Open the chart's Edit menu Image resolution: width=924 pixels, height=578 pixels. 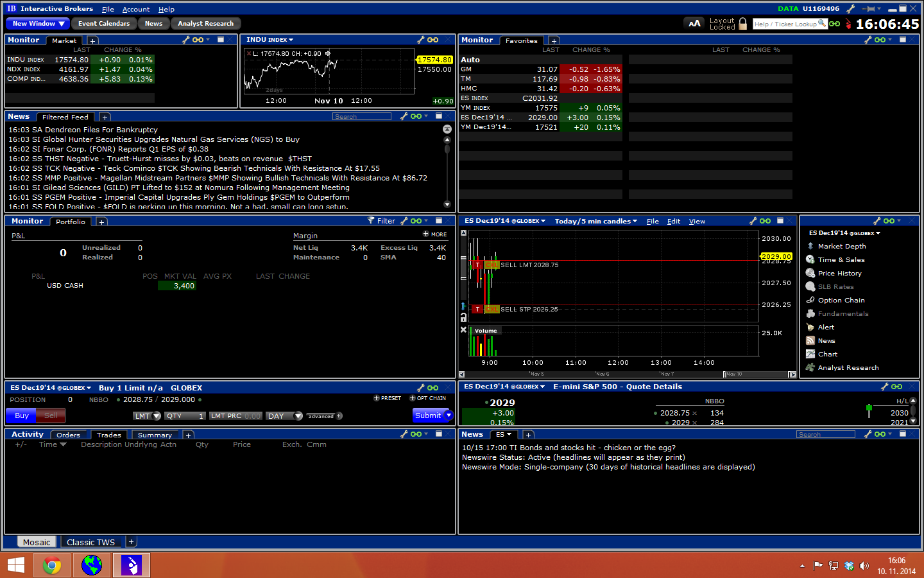[x=674, y=221]
